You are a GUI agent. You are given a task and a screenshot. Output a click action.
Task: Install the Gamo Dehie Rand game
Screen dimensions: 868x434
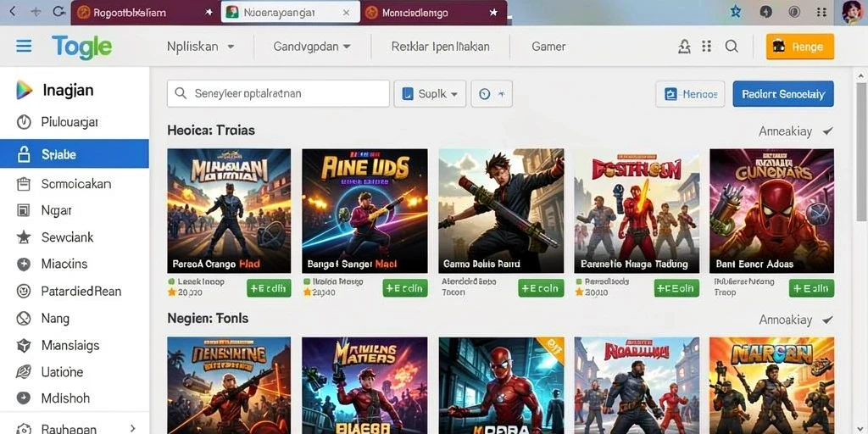coord(541,288)
